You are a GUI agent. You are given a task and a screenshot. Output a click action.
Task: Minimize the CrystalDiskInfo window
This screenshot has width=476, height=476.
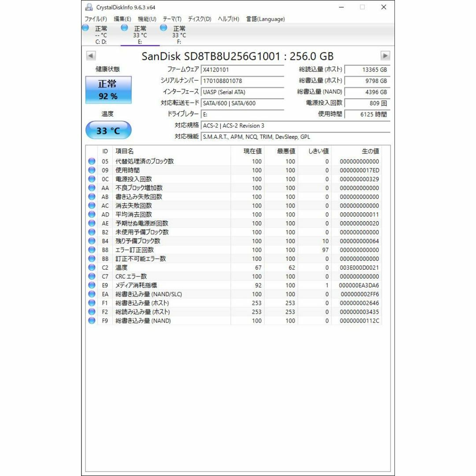click(342, 7)
